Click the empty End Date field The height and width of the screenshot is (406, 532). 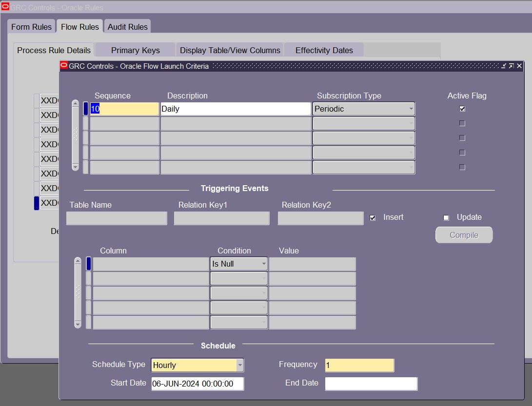(371, 384)
